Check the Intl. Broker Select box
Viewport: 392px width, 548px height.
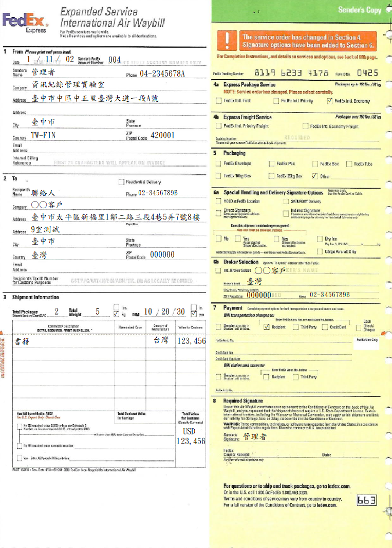click(218, 270)
